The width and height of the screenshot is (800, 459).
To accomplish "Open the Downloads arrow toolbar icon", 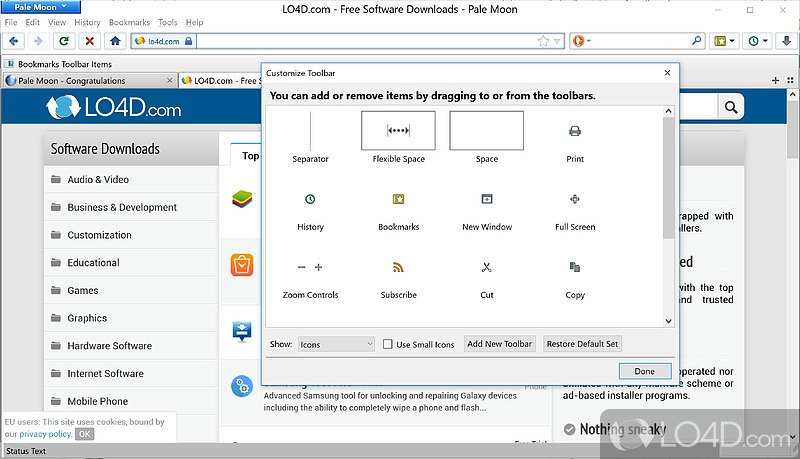I will tap(786, 41).
